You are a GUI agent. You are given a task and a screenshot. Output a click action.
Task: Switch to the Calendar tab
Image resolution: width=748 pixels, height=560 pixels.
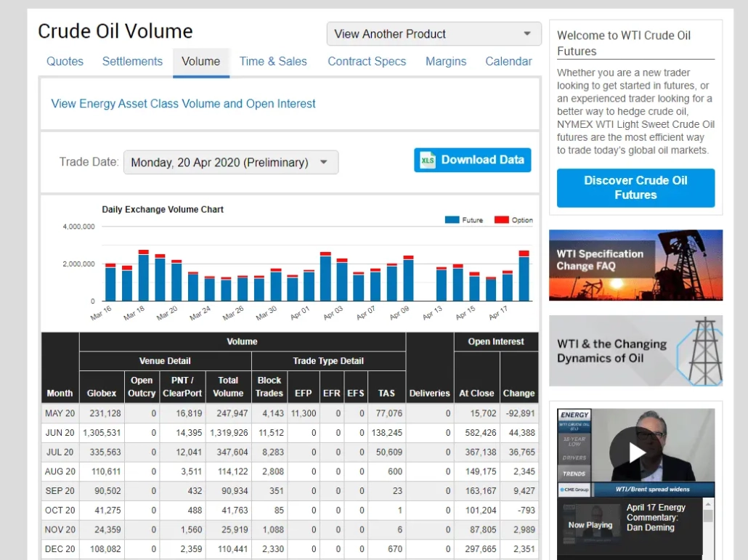click(x=508, y=62)
